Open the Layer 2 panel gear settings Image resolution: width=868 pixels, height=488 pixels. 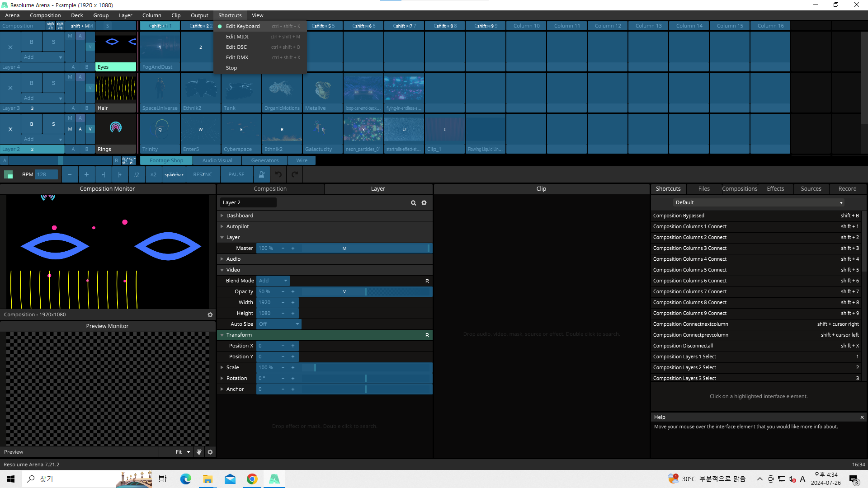(424, 203)
